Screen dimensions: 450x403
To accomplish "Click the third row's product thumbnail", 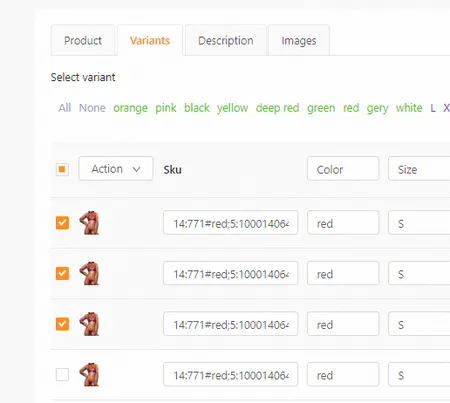I will (89, 324).
